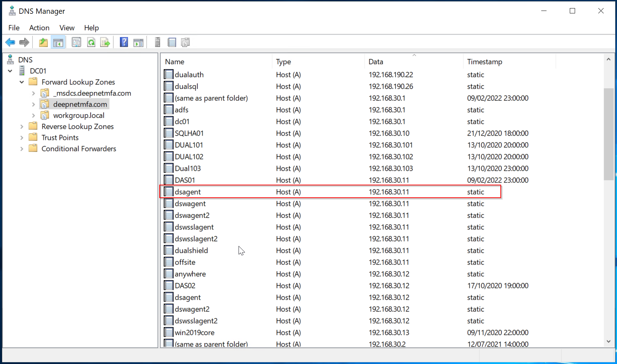Toggle the Show/Hide Action Pane button

tap(138, 43)
